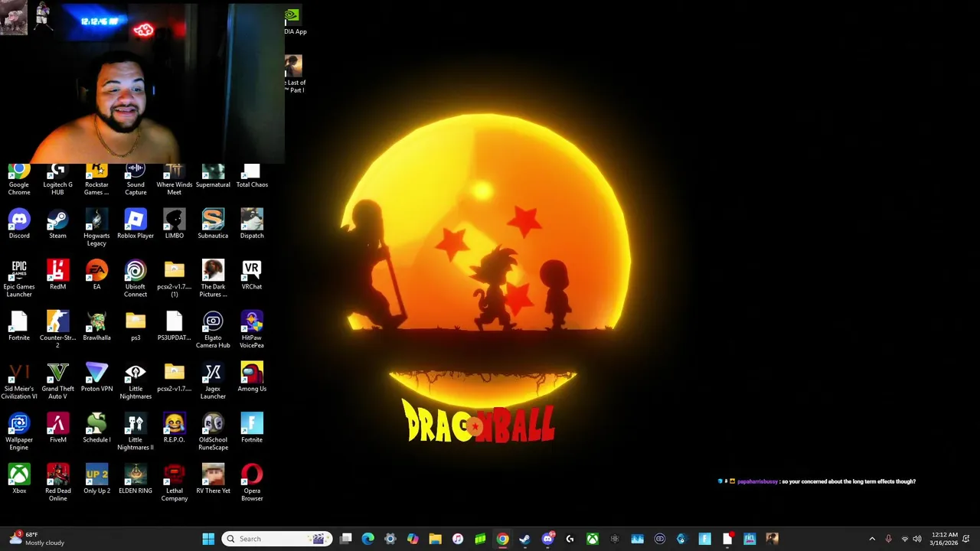Open the EA app shortcut
Image resolution: width=980 pixels, height=551 pixels.
(x=96, y=275)
